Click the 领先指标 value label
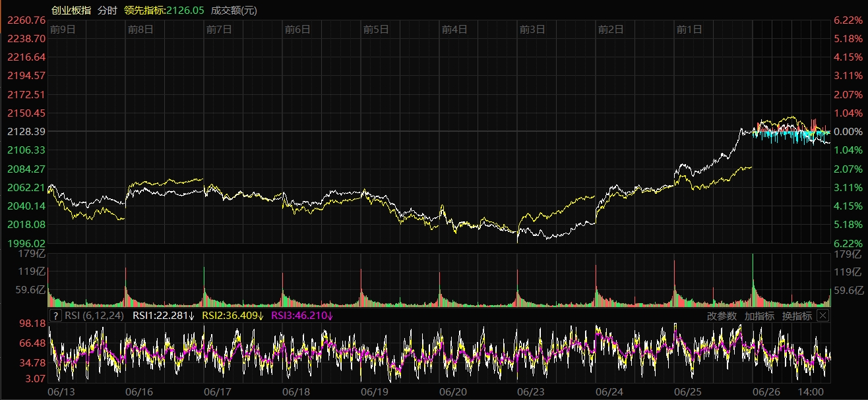Screen dimensions: 868x400 pos(164,10)
